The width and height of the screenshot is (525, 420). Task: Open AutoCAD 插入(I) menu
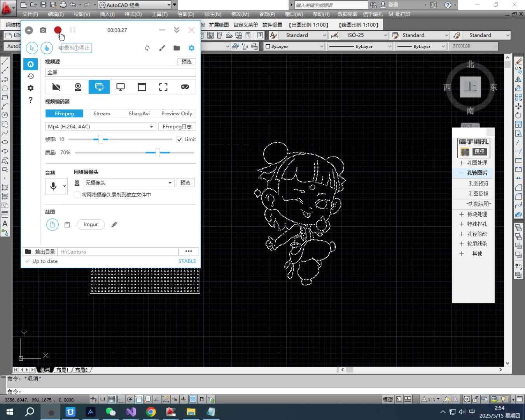click(107, 14)
